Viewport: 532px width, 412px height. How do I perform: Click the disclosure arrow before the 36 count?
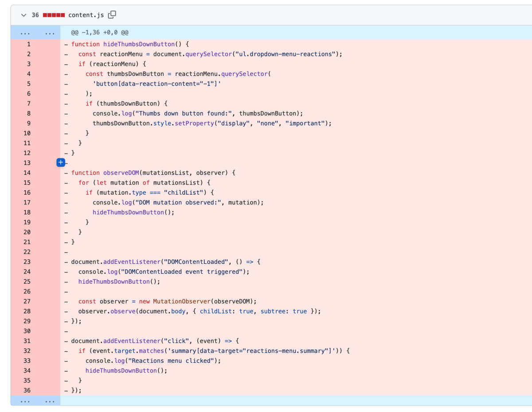tap(23, 15)
